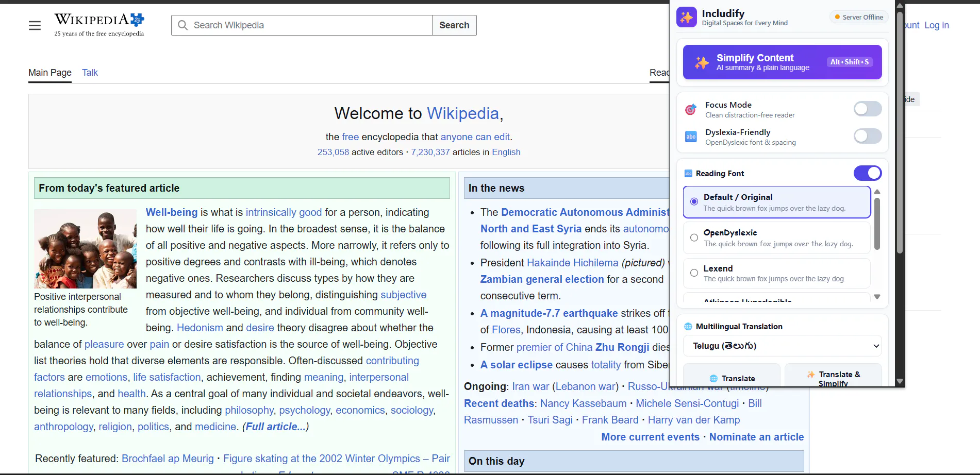Click the font list scroll-down arrow
Viewport: 980px width, 475px height.
[877, 297]
